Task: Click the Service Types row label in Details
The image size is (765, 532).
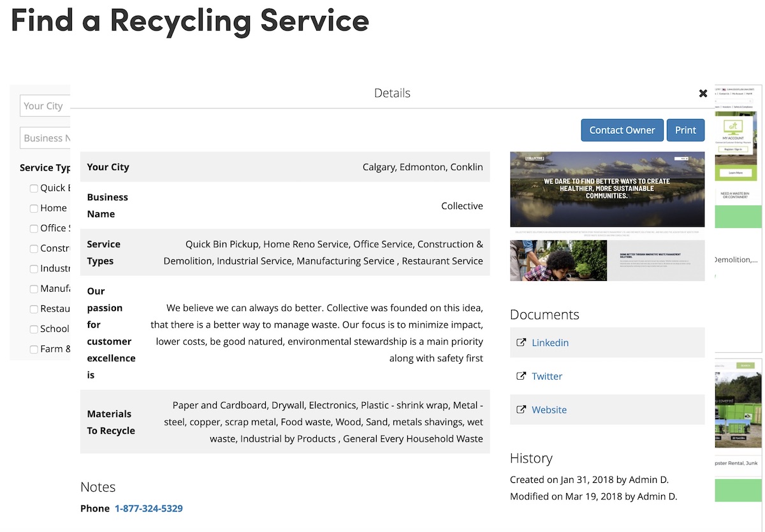Action: point(104,252)
